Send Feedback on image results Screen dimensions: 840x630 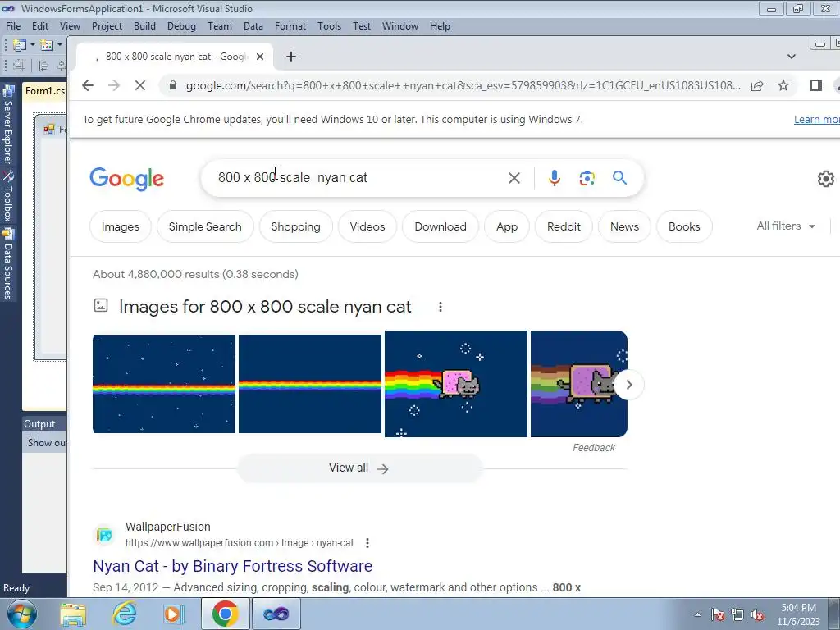click(x=594, y=448)
